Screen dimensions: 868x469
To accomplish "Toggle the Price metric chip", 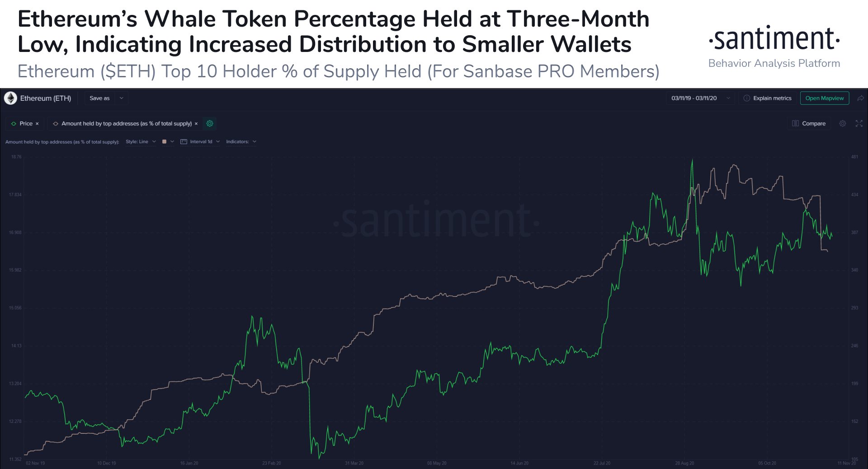I will [23, 123].
